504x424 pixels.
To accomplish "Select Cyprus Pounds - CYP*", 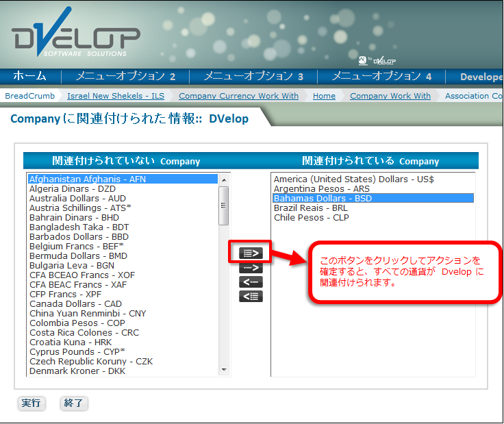I will 123,352.
